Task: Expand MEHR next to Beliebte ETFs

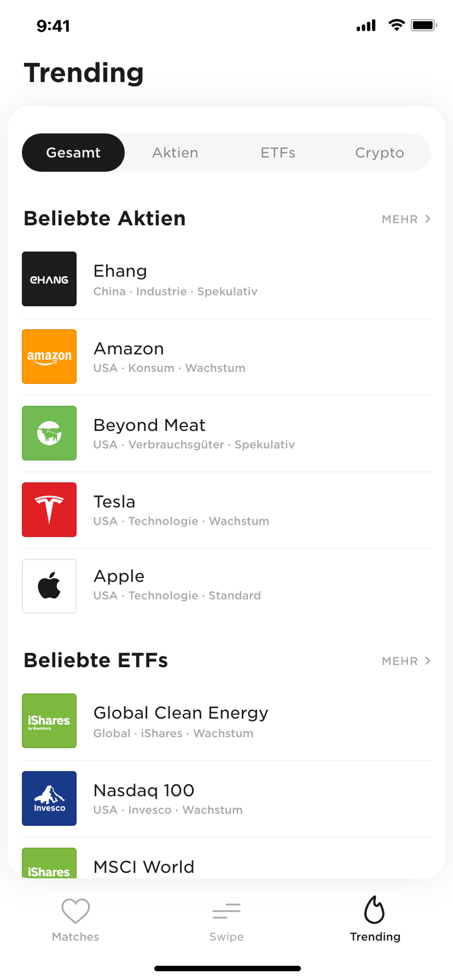Action: click(x=406, y=661)
